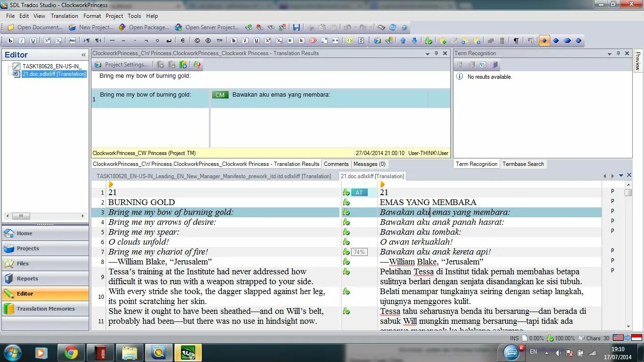Screen dimensions: 644x362
Task: Go to the Files view
Action: (x=45, y=263)
